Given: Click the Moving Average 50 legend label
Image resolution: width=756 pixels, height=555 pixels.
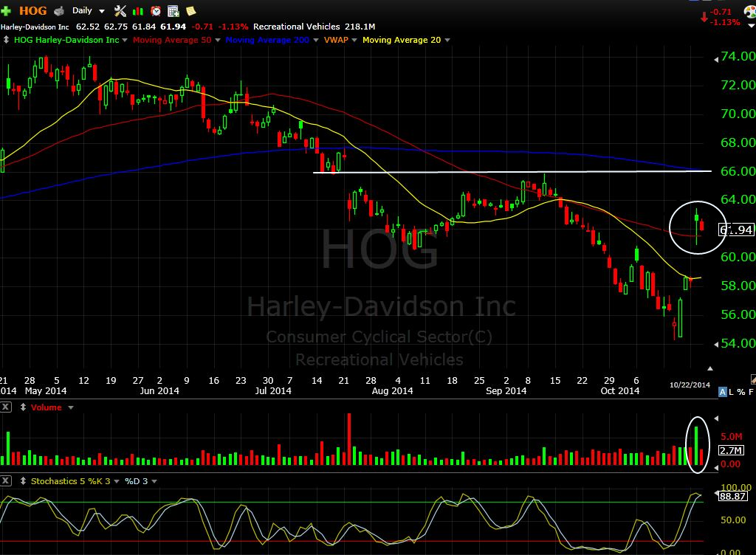Looking at the screenshot, I should pos(172,40).
